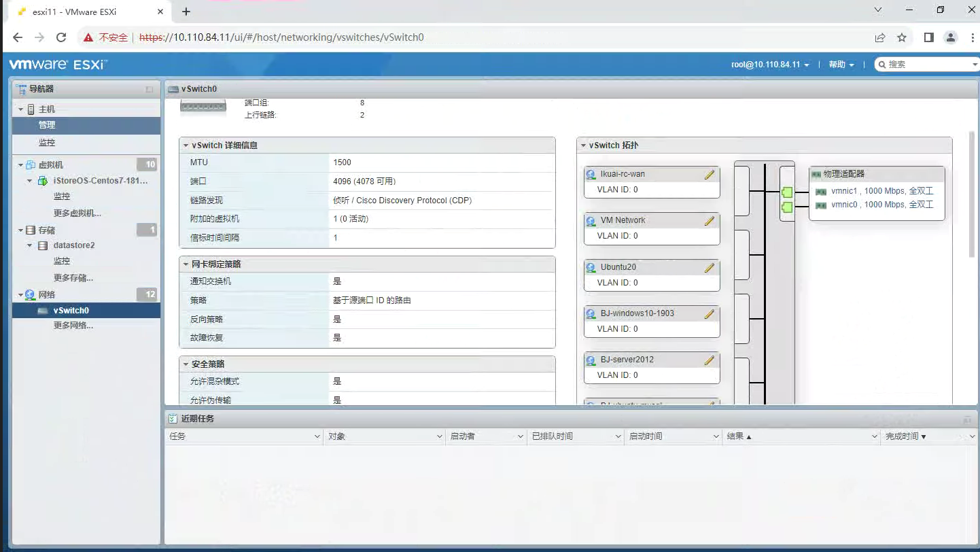The width and height of the screenshot is (980, 552).
Task: Collapse the 网卡绑定策略 section
Action: (186, 264)
